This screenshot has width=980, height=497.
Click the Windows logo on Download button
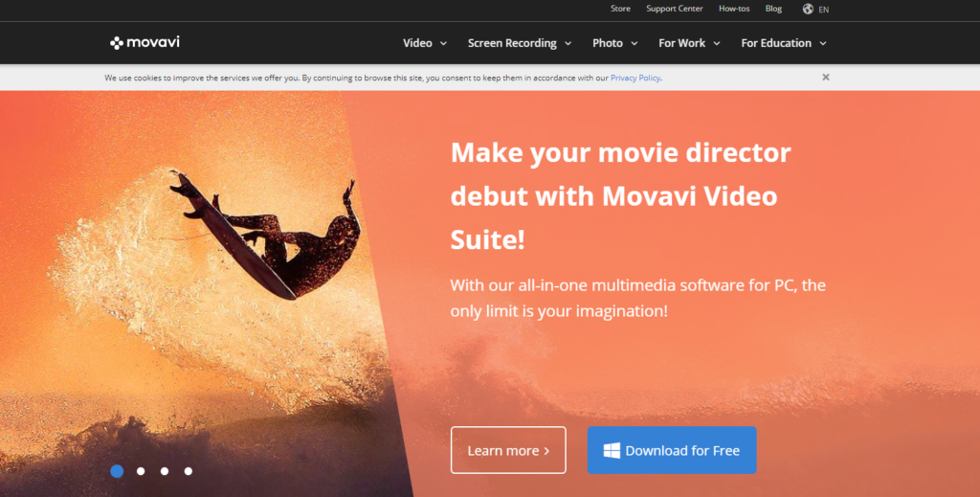[x=612, y=450]
